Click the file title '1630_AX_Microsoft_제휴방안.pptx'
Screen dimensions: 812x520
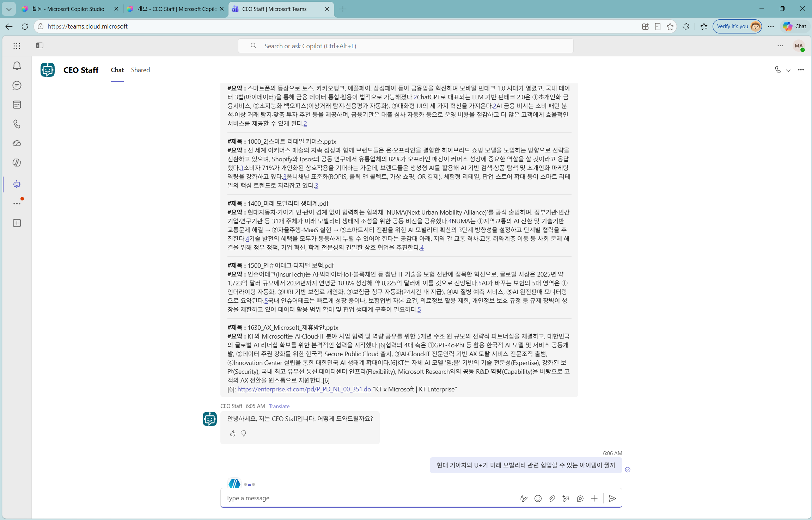(293, 328)
